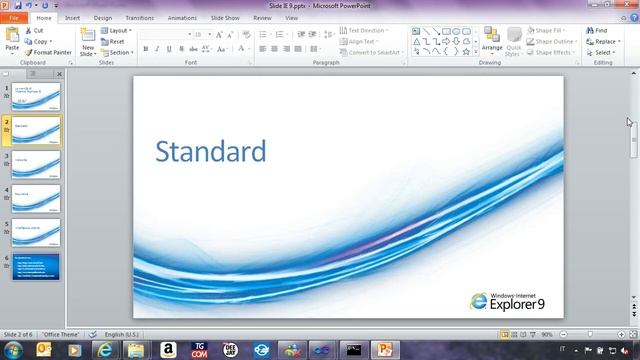Click Find in the Editing group
Viewport: 640px width, 360px height.
click(597, 31)
